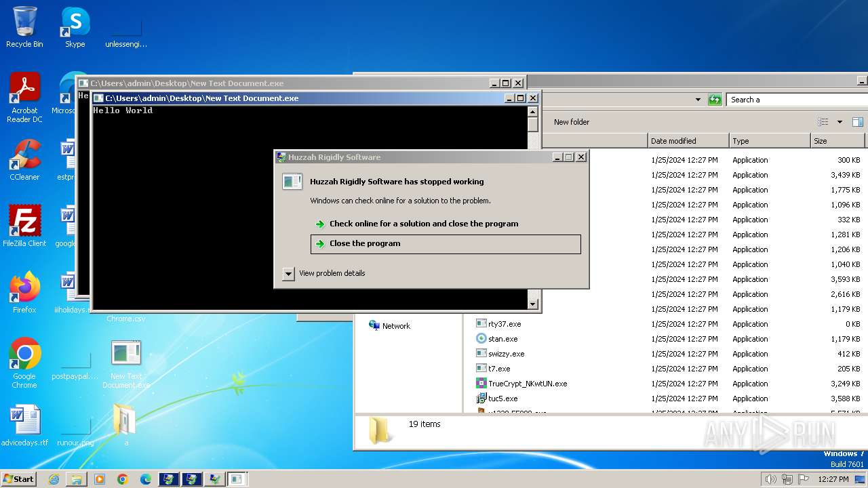Open the Recycle Bin desktop icon
The image size is (868, 488).
(24, 27)
